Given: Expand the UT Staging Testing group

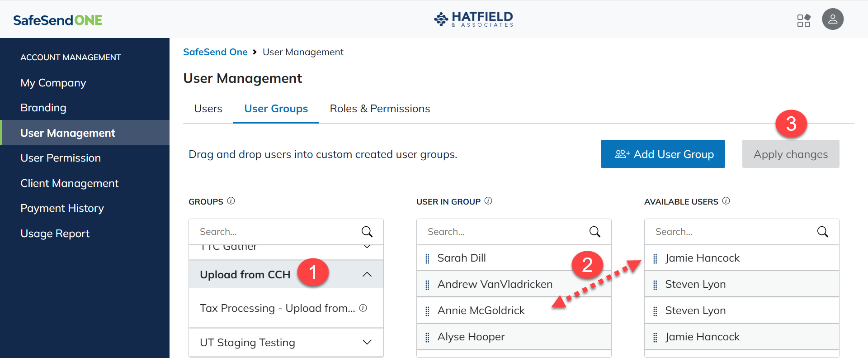Looking at the screenshot, I should click(367, 343).
